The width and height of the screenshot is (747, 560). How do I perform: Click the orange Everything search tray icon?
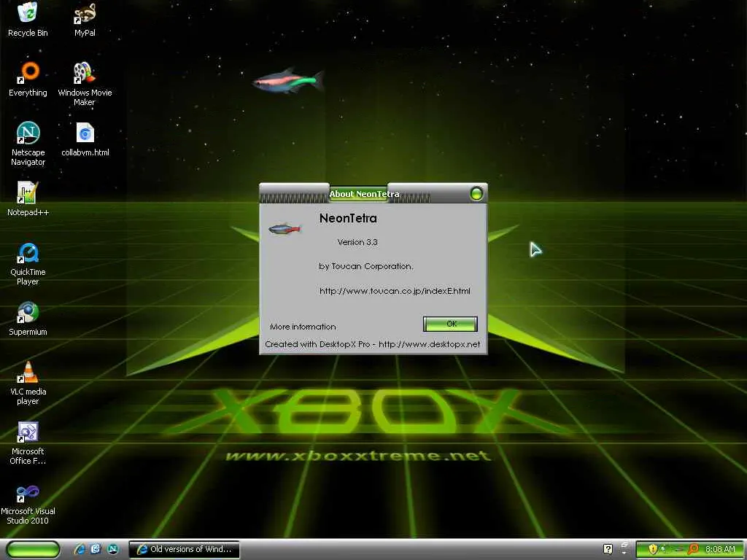(x=693, y=549)
